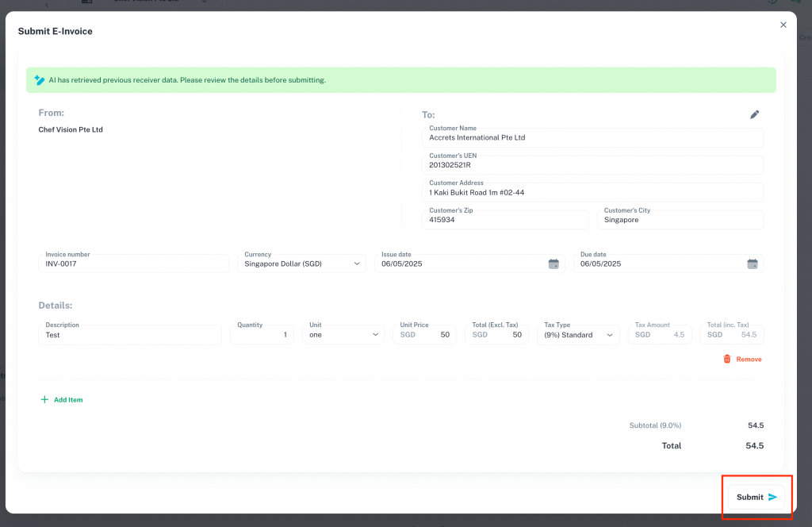Click the Details: section heading

[56, 306]
